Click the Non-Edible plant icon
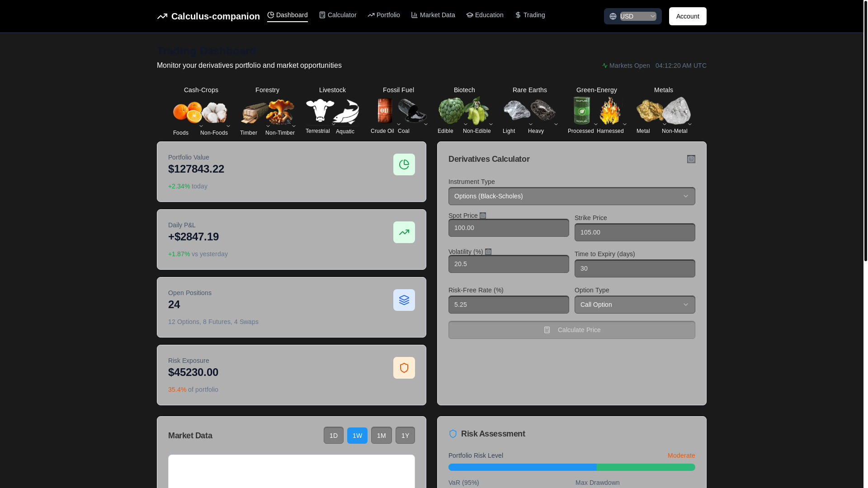The height and width of the screenshot is (488, 868). (x=476, y=110)
